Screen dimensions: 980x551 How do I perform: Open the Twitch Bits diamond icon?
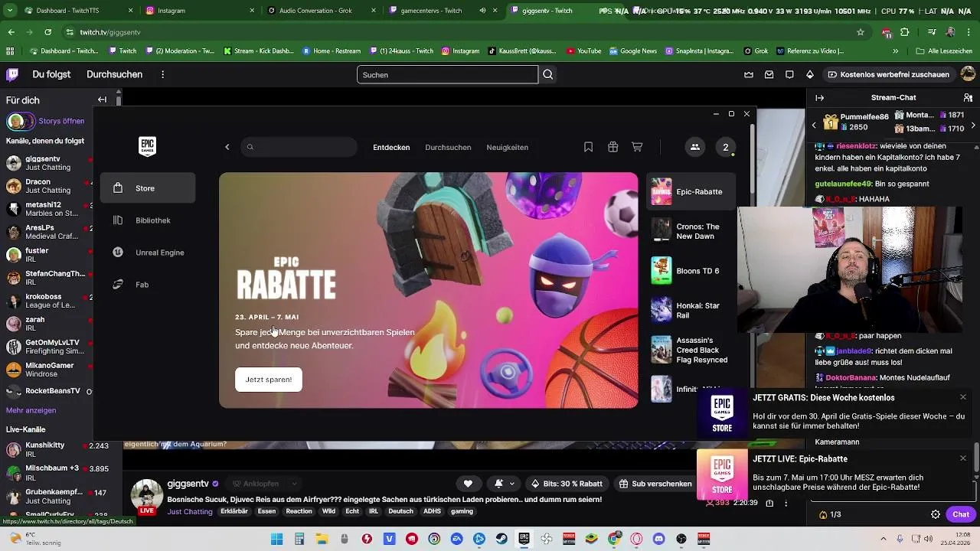(810, 74)
